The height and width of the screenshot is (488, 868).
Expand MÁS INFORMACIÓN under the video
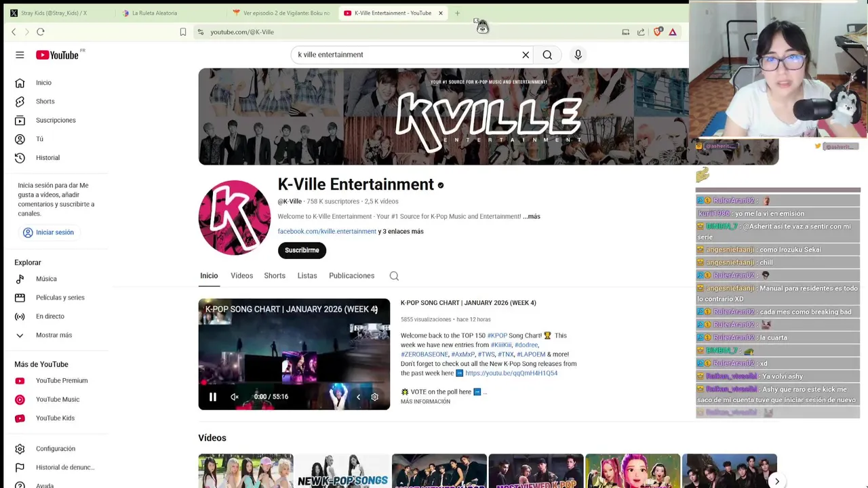coord(425,402)
